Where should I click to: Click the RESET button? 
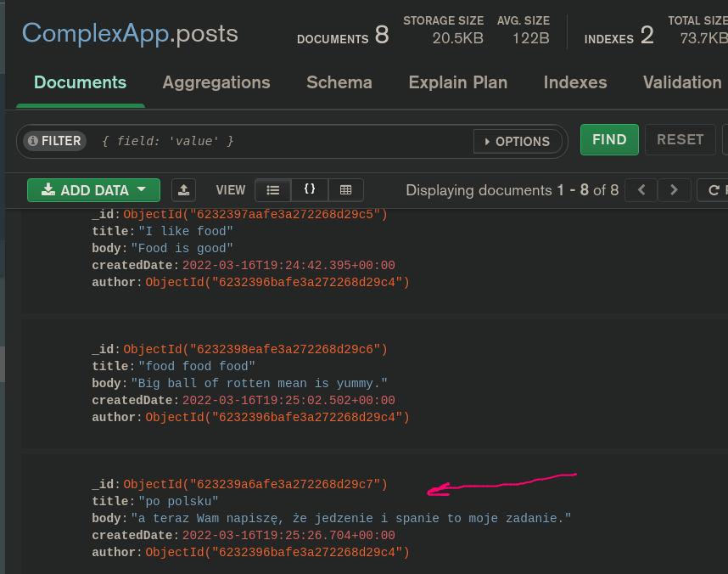680,139
